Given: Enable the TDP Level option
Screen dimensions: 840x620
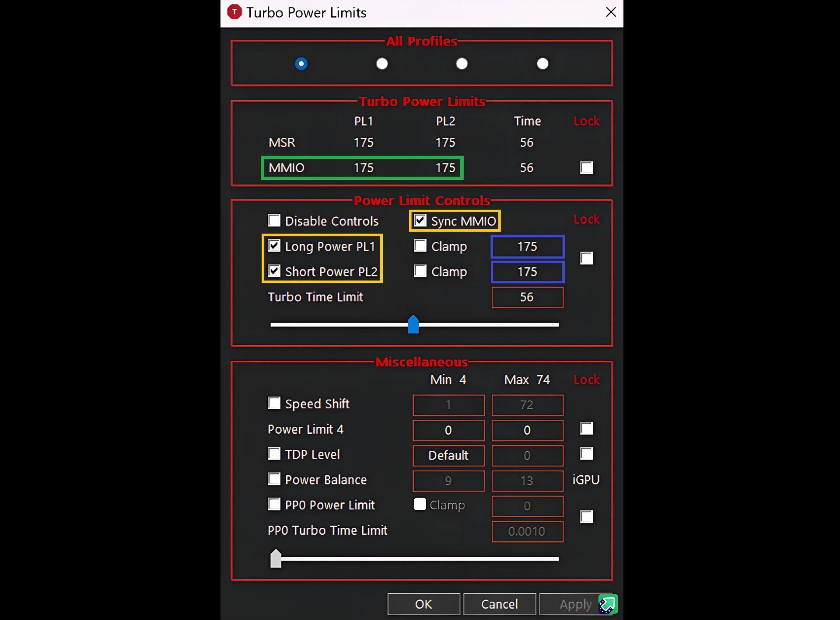Looking at the screenshot, I should coord(274,454).
